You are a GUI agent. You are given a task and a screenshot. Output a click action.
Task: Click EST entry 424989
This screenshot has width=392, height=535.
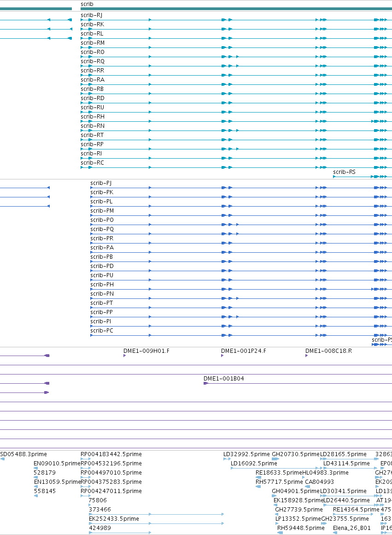pyautogui.click(x=100, y=528)
